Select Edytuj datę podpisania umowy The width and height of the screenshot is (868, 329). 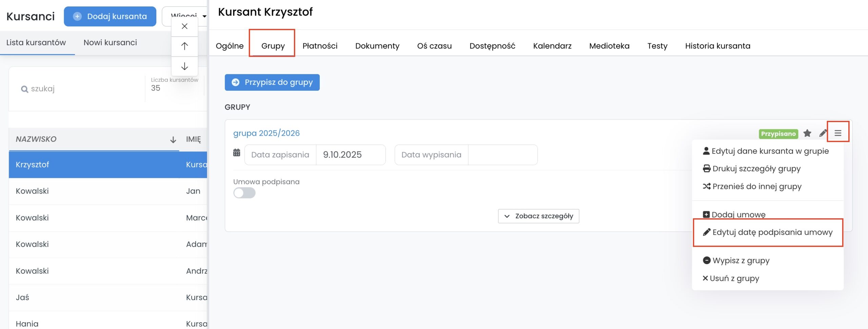(768, 233)
